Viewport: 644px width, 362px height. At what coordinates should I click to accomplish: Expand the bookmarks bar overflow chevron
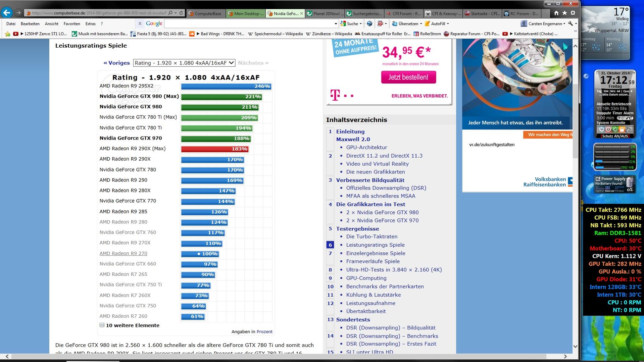tap(575, 31)
